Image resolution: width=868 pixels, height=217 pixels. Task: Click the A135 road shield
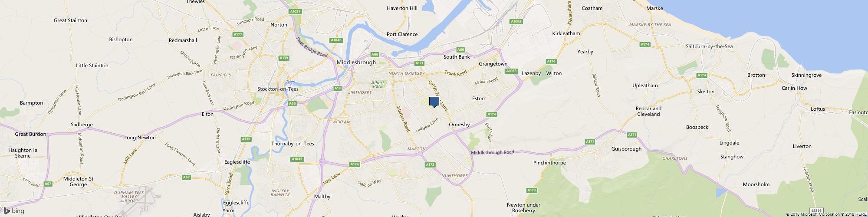[246, 139]
